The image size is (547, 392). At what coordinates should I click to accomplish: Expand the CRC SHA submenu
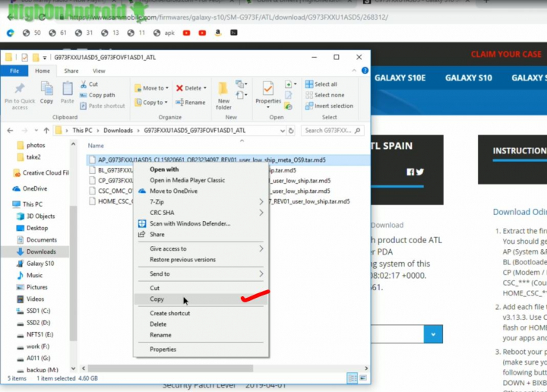tap(201, 213)
